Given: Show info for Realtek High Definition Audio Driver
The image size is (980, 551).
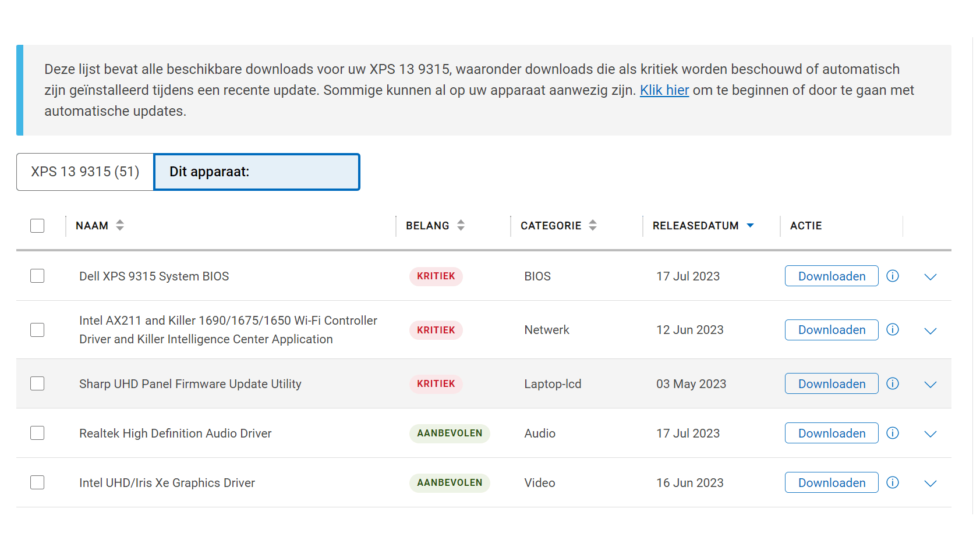Looking at the screenshot, I should click(893, 433).
